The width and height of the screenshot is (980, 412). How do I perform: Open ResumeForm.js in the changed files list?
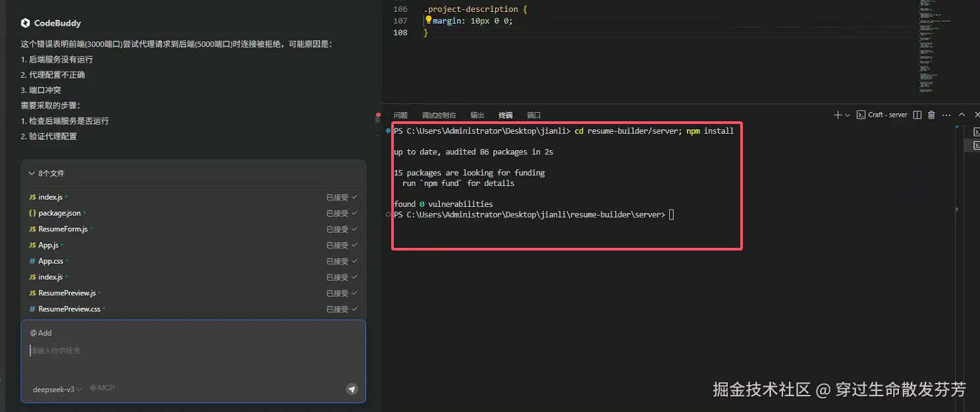click(63, 229)
